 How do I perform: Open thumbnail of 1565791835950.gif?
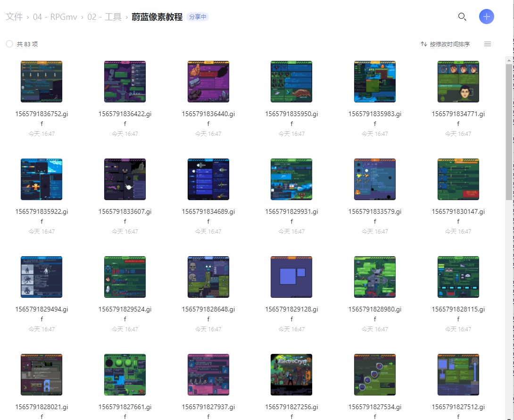coord(291,82)
